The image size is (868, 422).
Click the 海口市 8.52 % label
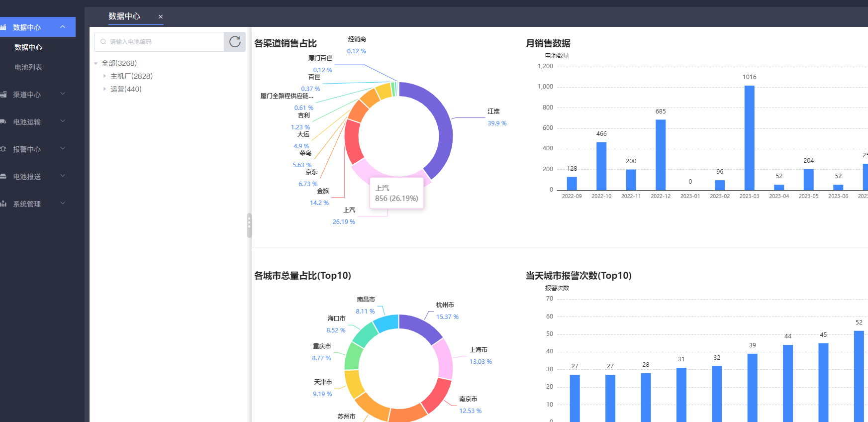click(336, 324)
